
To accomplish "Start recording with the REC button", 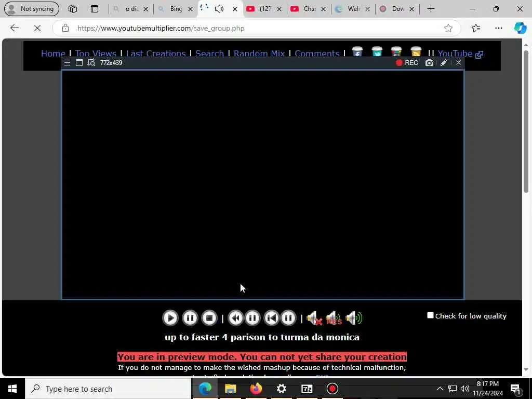I will click(x=407, y=63).
